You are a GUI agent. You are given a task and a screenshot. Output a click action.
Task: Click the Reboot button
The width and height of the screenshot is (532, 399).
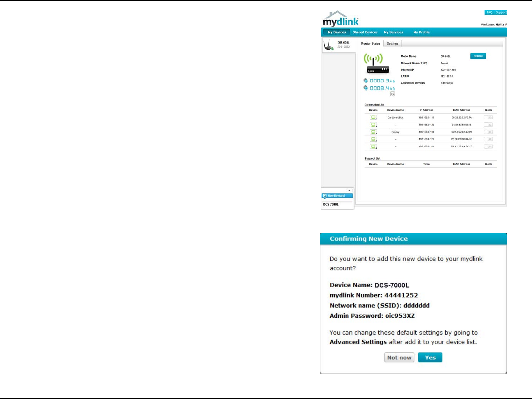pos(478,56)
